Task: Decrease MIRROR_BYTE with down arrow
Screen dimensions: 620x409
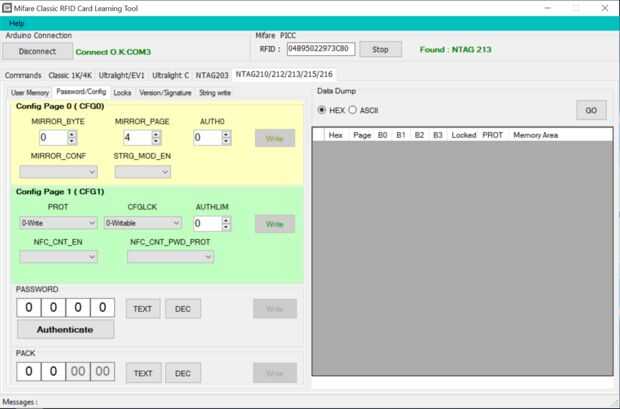Action: click(72, 141)
